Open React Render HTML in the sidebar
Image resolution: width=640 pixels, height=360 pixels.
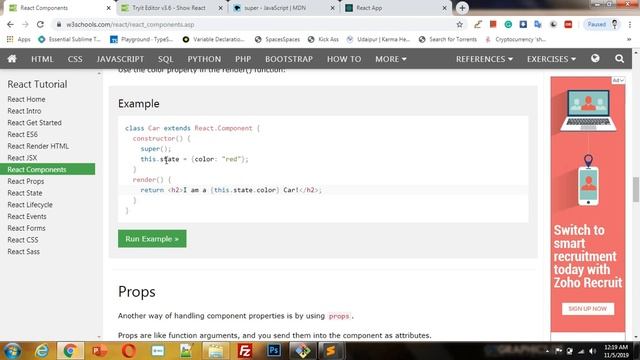(38, 146)
